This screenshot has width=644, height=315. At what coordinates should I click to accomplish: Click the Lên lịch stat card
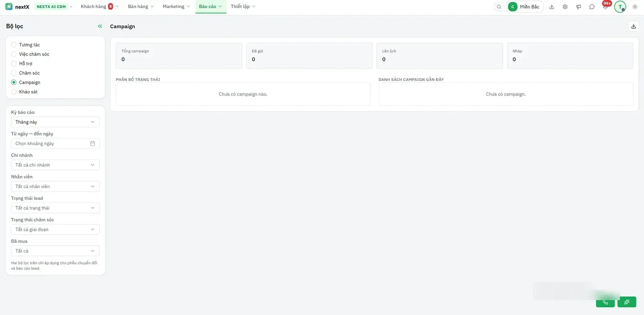[x=440, y=56]
